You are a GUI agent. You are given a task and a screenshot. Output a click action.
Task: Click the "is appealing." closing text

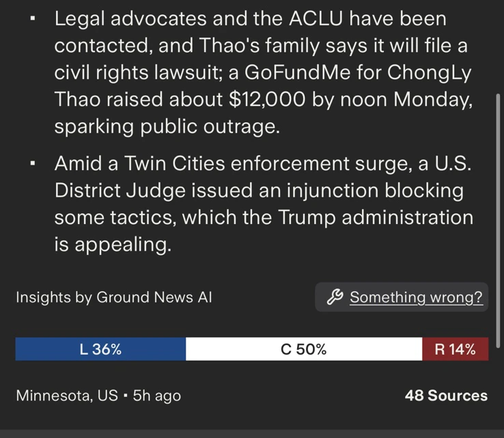coord(113,245)
